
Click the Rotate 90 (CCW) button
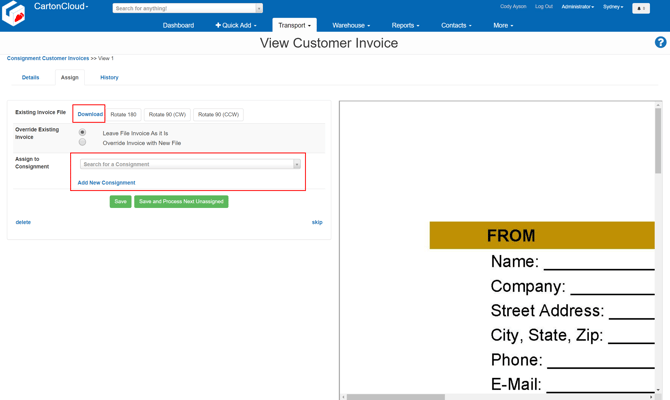pyautogui.click(x=218, y=115)
